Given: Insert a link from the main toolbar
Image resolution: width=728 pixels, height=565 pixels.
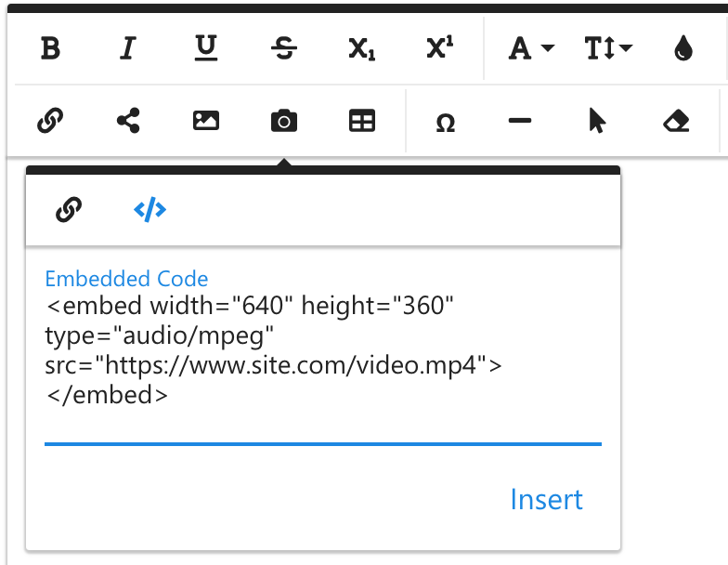Looking at the screenshot, I should [50, 121].
